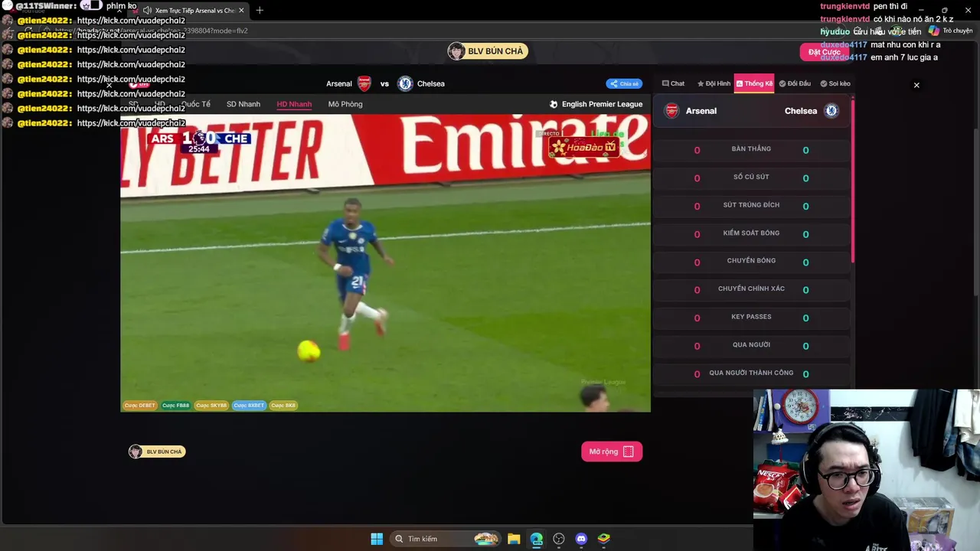Open the Windows Start menu

tap(377, 539)
